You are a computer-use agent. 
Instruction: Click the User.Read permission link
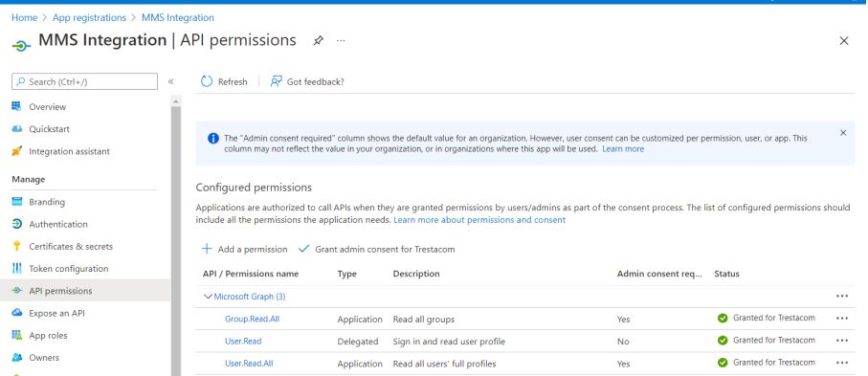[x=243, y=342]
